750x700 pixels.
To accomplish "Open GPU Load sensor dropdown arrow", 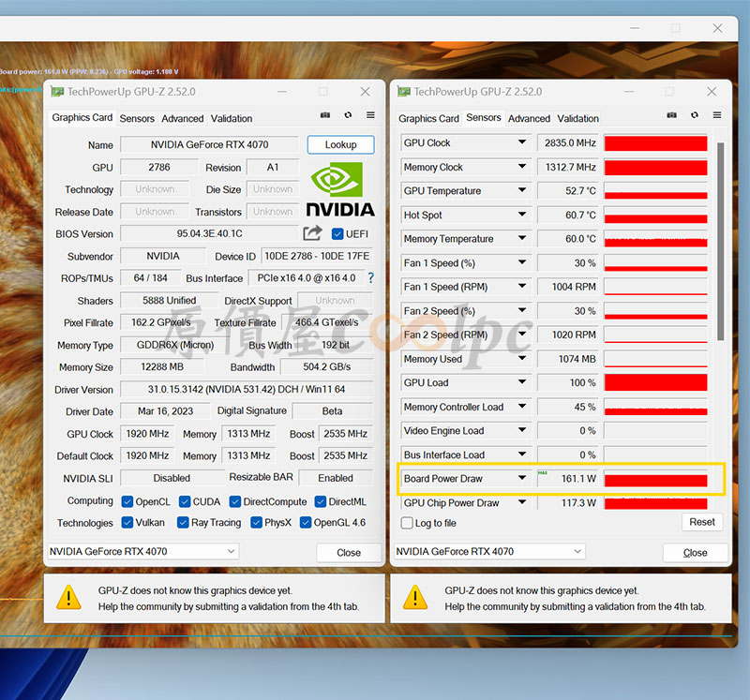I will point(522,382).
